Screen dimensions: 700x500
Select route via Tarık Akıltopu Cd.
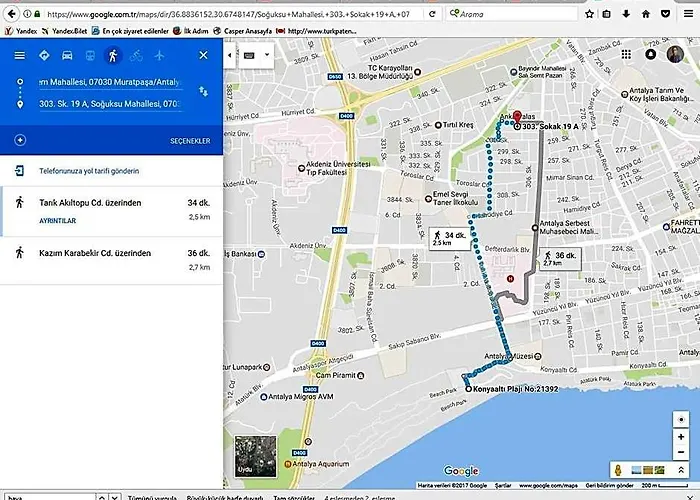112,211
